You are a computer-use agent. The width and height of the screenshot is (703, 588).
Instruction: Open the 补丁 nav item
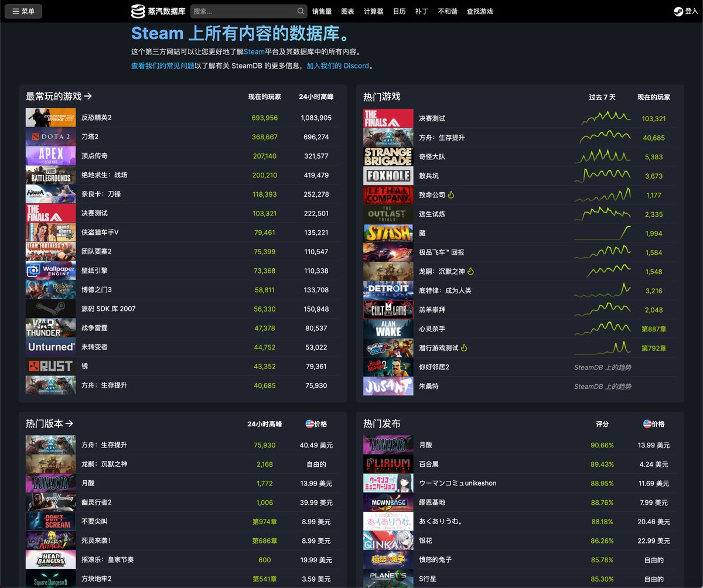[422, 11]
